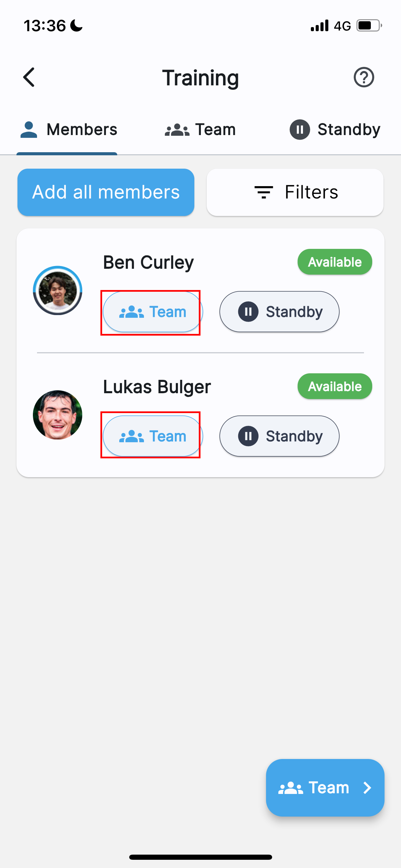
Task: Click the filter lines icon
Action: pos(264,192)
